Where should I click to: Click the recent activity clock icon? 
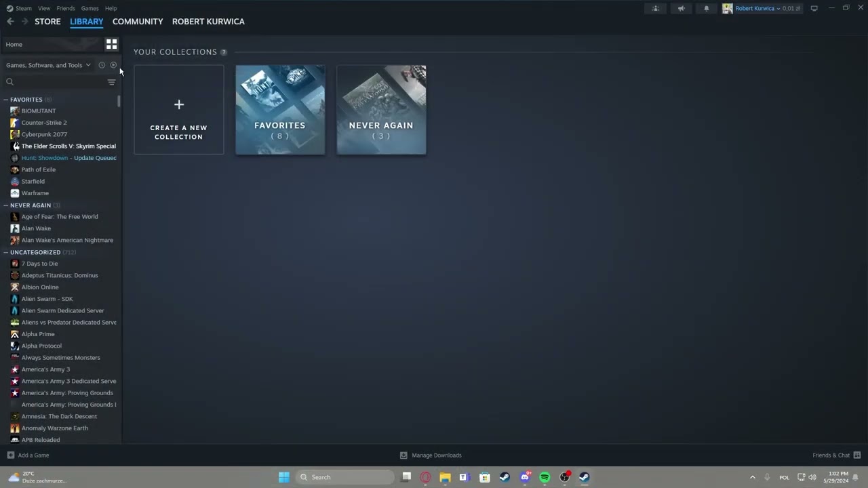tap(102, 65)
